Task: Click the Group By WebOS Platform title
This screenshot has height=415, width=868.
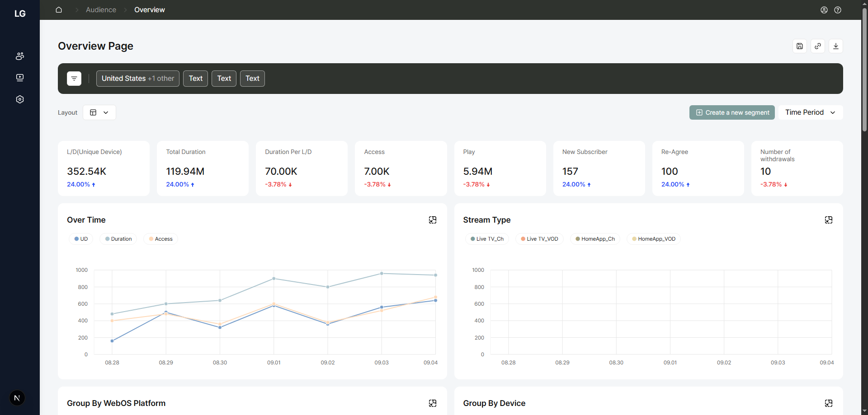Action: [116, 403]
